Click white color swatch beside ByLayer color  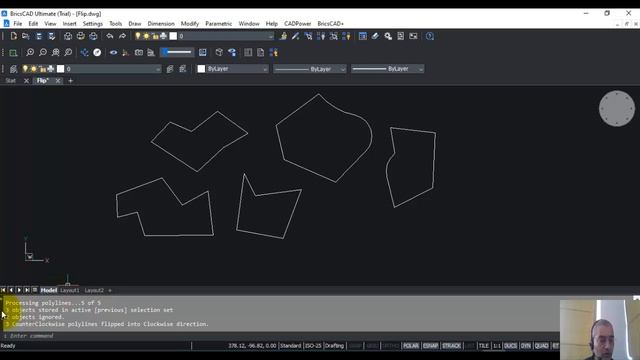[x=201, y=69]
